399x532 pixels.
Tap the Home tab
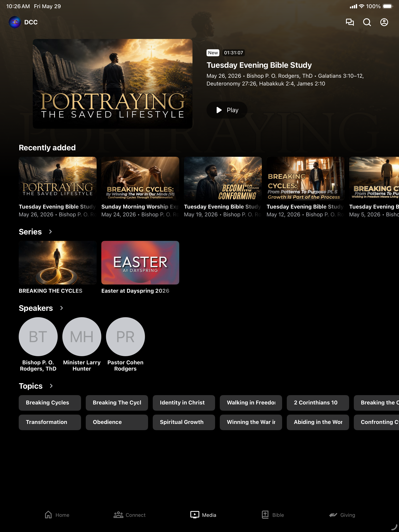tap(57, 515)
